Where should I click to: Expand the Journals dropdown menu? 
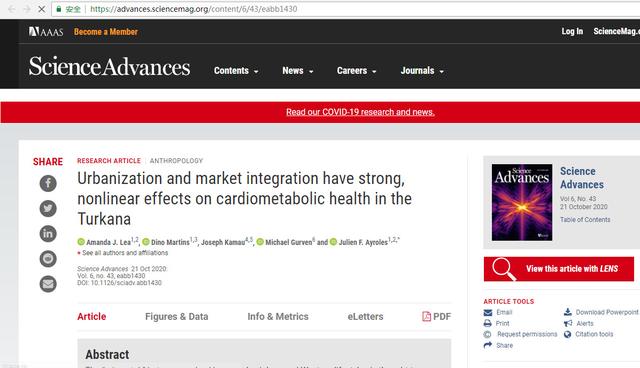click(x=422, y=71)
